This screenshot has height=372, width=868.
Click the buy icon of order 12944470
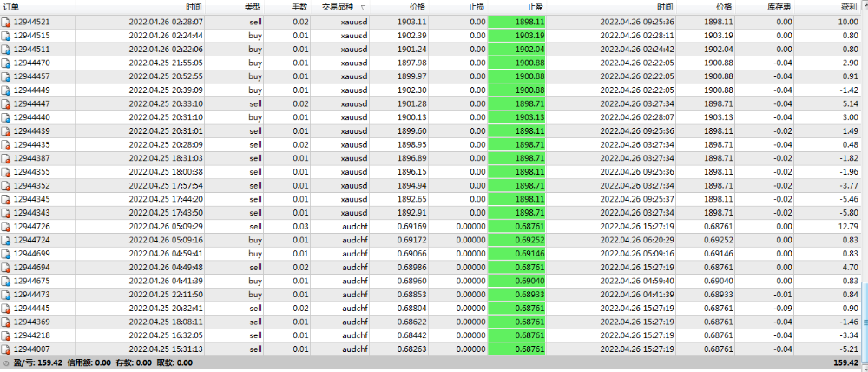(x=5, y=63)
